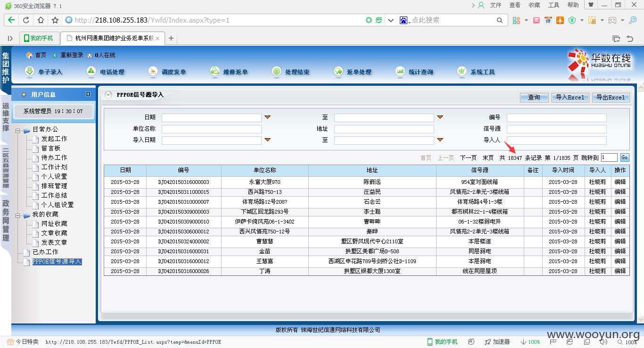644x348 pixels.
Task: Reload the page with refresh icon
Action: click(x=26, y=20)
